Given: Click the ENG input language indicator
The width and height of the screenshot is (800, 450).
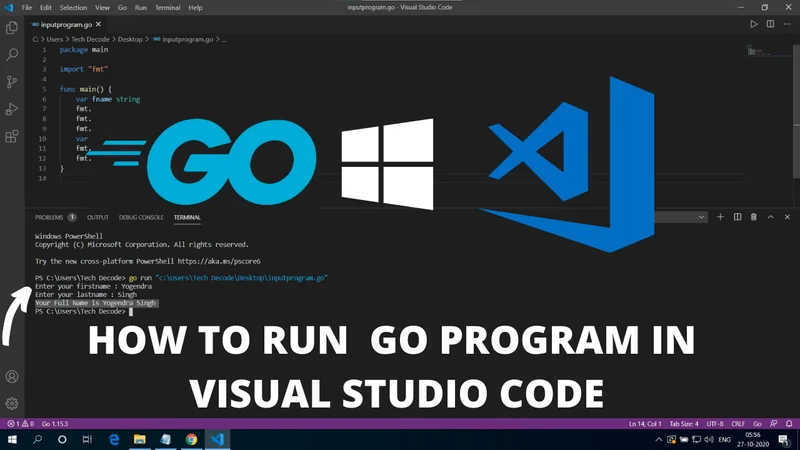Looking at the screenshot, I should click(x=724, y=439).
